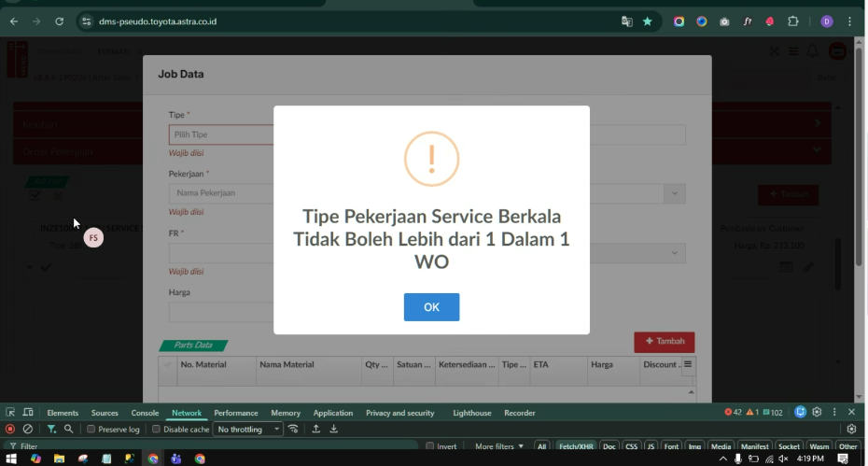Enable the Preserve log checkbox

[x=91, y=430]
